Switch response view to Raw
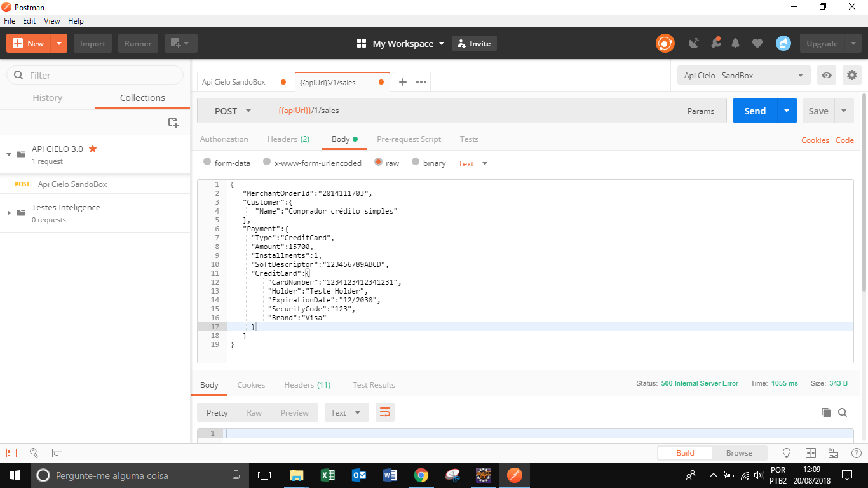Screen dimensions: 868x488 (254, 412)
